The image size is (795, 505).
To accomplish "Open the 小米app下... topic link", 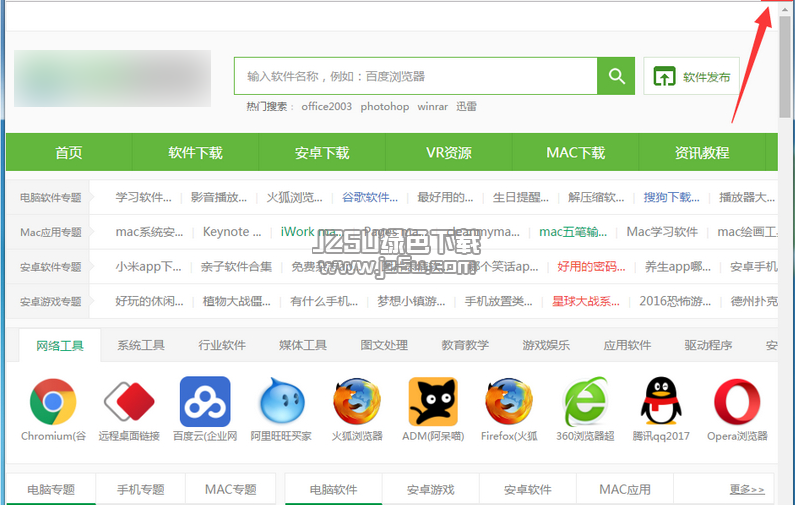I will [x=148, y=266].
